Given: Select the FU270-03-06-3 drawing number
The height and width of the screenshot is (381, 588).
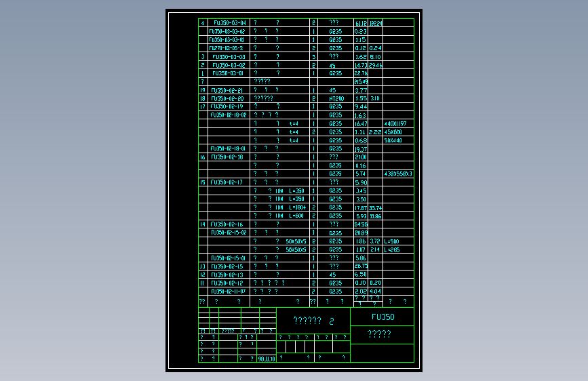Looking at the screenshot, I should pos(226,48).
